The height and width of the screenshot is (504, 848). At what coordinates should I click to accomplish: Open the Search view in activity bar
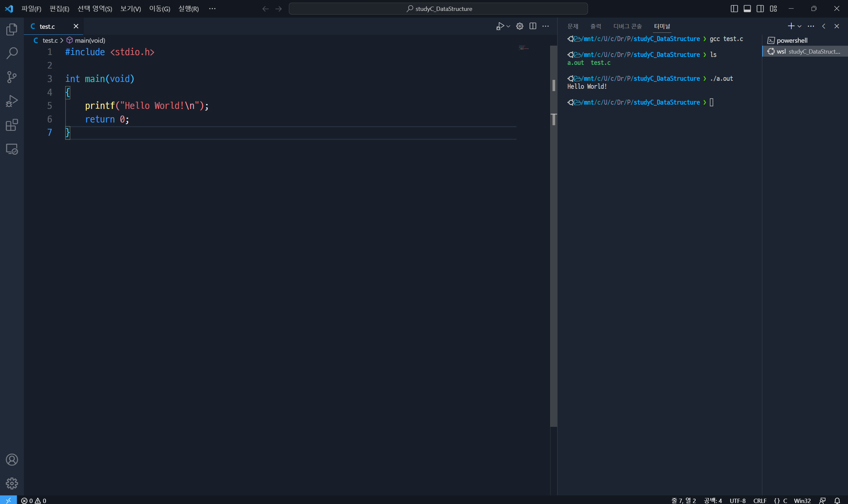(x=12, y=53)
